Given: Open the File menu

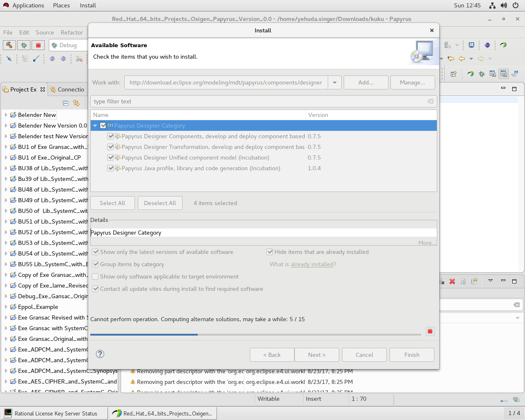Looking at the screenshot, I should [8, 32].
